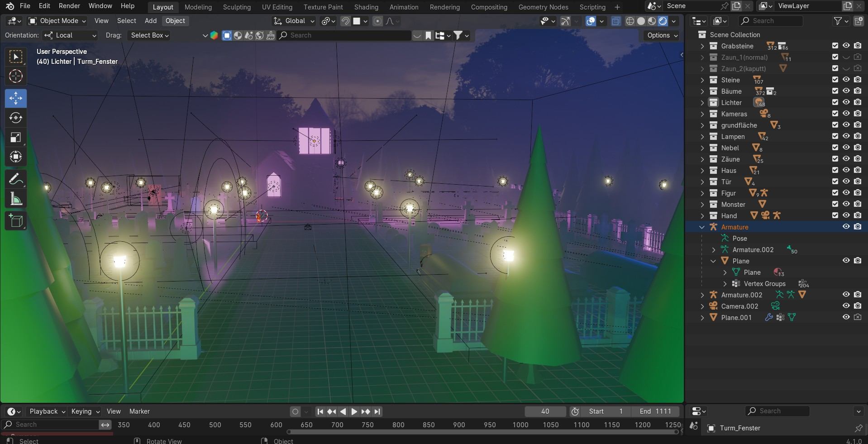Open the Playback dropdown in timeline
Image resolution: width=868 pixels, height=444 pixels.
(x=47, y=411)
